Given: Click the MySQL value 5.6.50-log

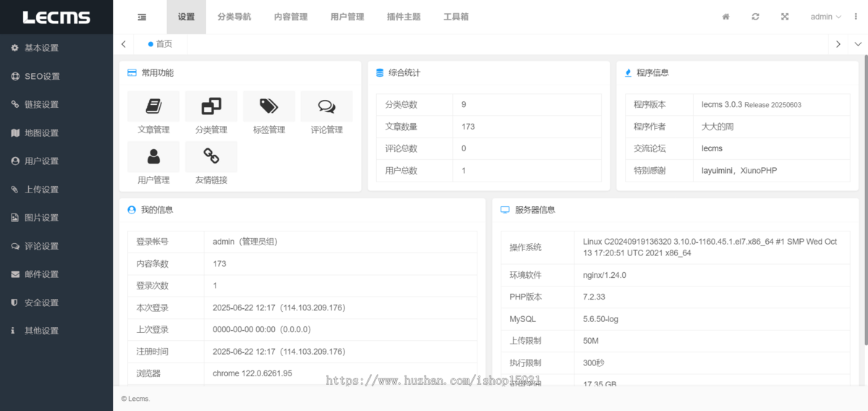Looking at the screenshot, I should [x=601, y=319].
